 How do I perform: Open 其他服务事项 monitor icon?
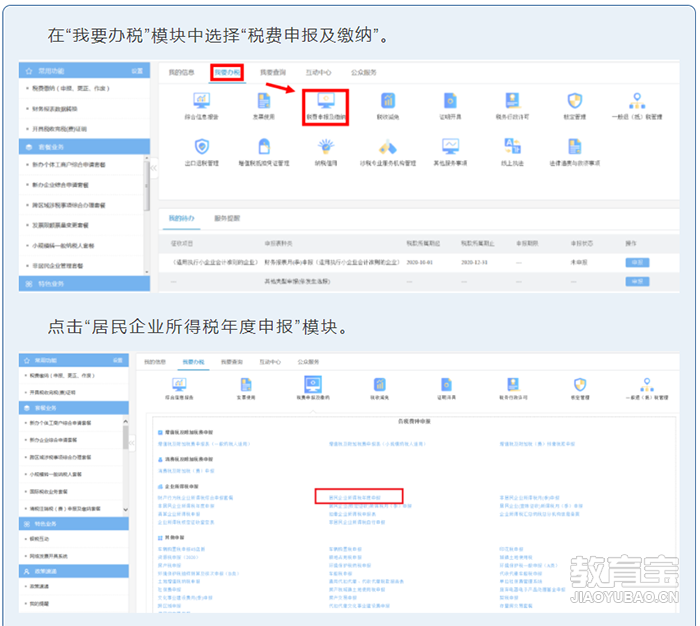[x=450, y=146]
